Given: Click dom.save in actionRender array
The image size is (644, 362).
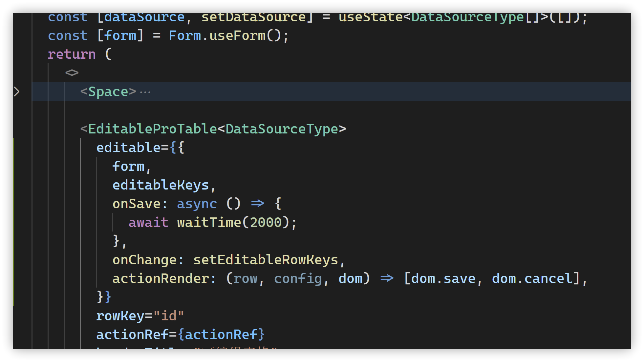Looking at the screenshot, I should pos(443,278).
